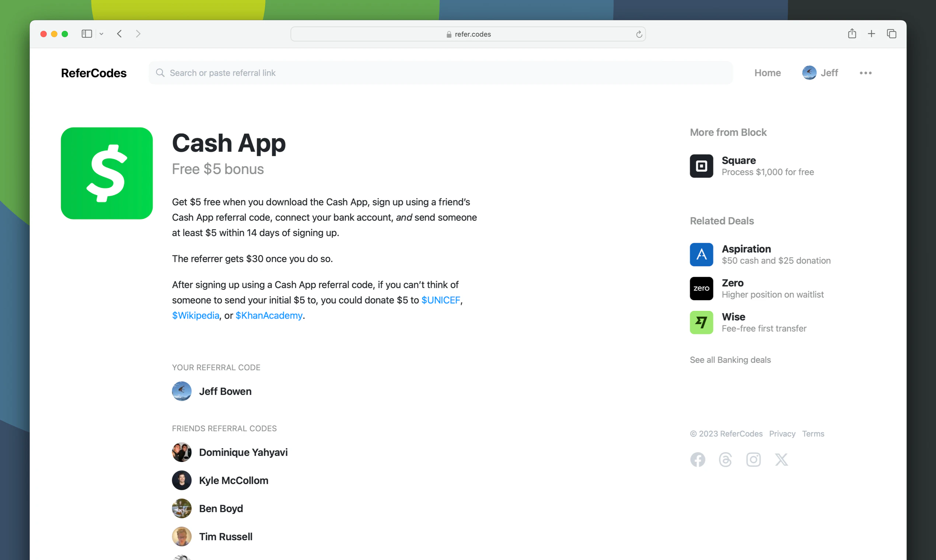The image size is (936, 560).
Task: Click the Instagram footer icon
Action: pos(753,459)
